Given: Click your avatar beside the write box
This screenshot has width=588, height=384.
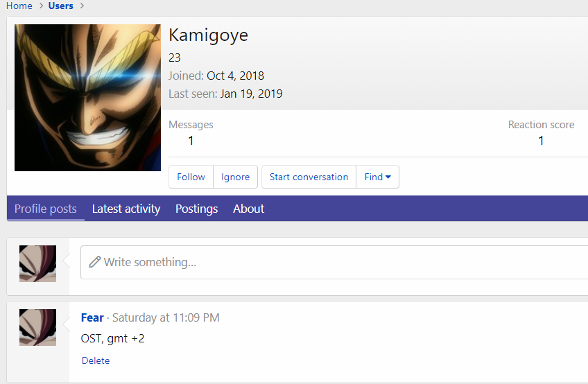Looking at the screenshot, I should coord(37,263).
